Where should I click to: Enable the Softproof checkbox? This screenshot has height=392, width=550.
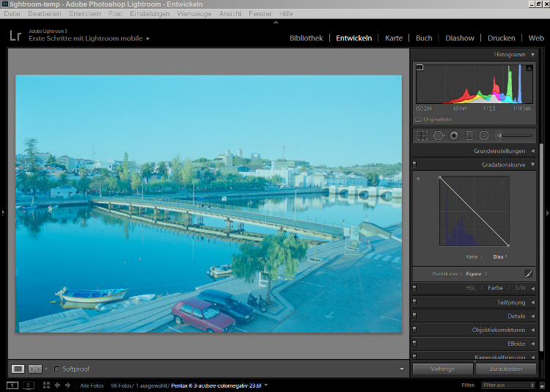pos(57,369)
